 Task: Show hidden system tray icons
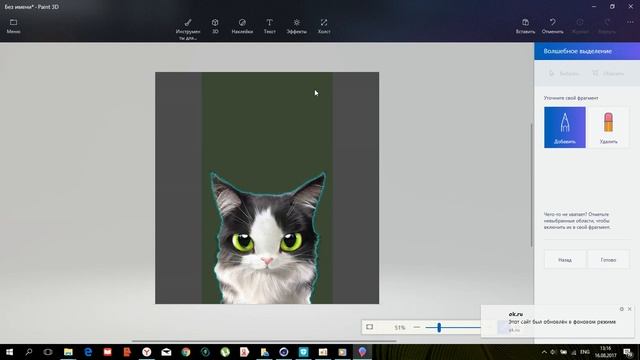coord(544,352)
